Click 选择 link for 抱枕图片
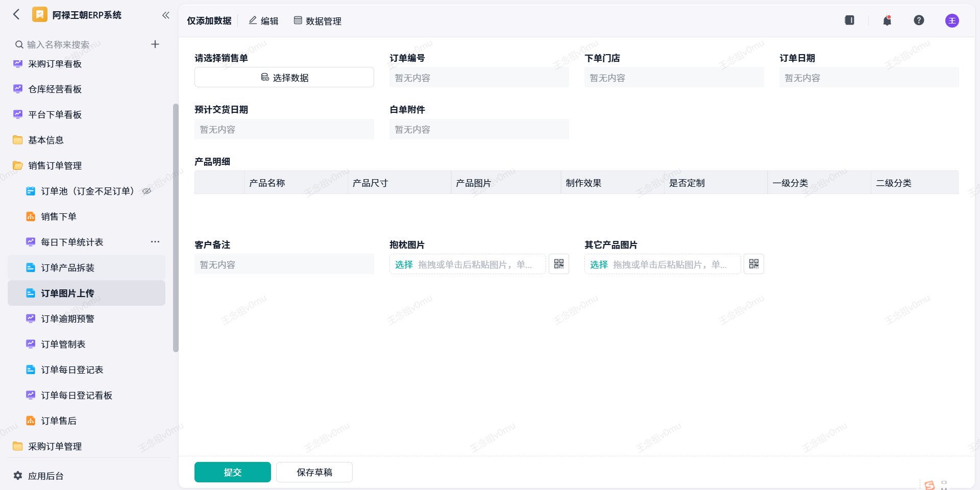Image resolution: width=980 pixels, height=490 pixels. [x=404, y=264]
